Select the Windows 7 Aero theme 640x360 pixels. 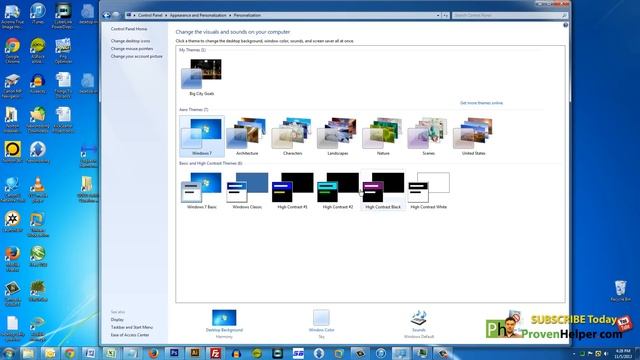[x=202, y=136]
